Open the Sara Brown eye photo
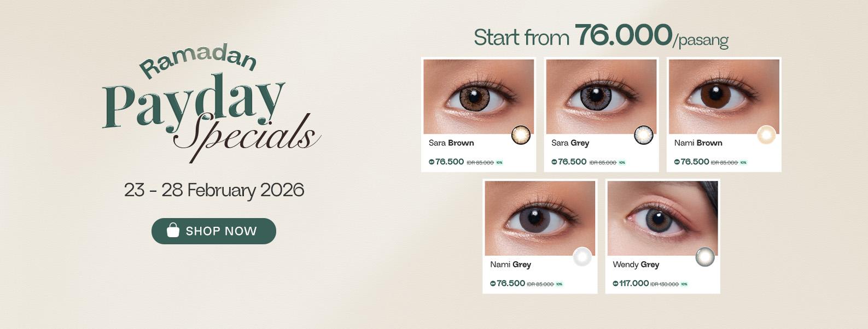Image resolution: width=868 pixels, height=329 pixels. pos(479,97)
